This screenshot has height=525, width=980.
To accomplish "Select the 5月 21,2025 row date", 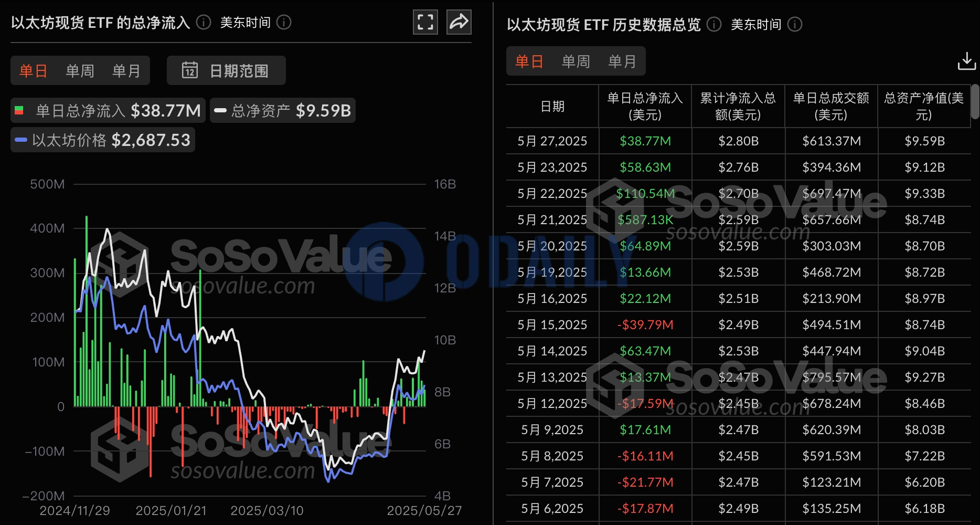I will pyautogui.click(x=552, y=219).
